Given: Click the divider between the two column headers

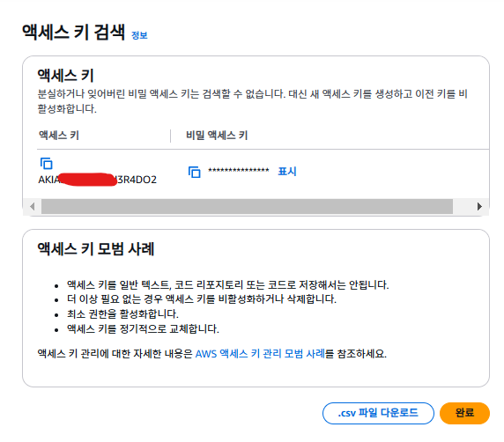Looking at the screenshot, I should pyautogui.click(x=170, y=136).
